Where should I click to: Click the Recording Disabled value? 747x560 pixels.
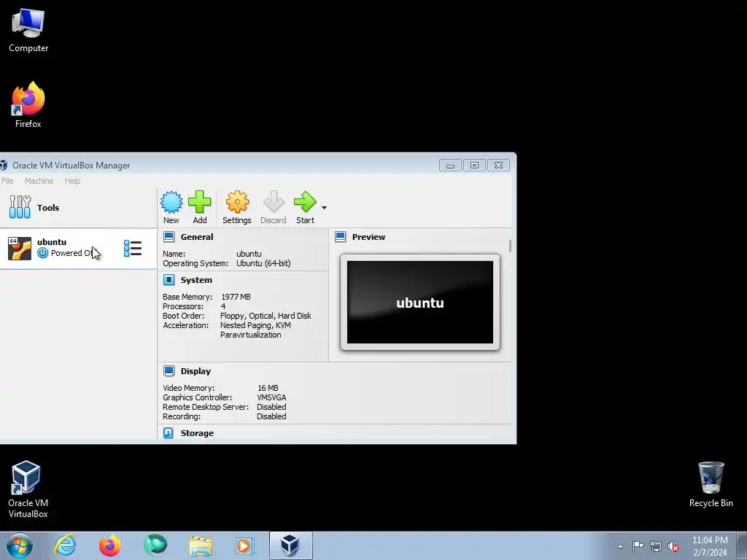(271, 416)
